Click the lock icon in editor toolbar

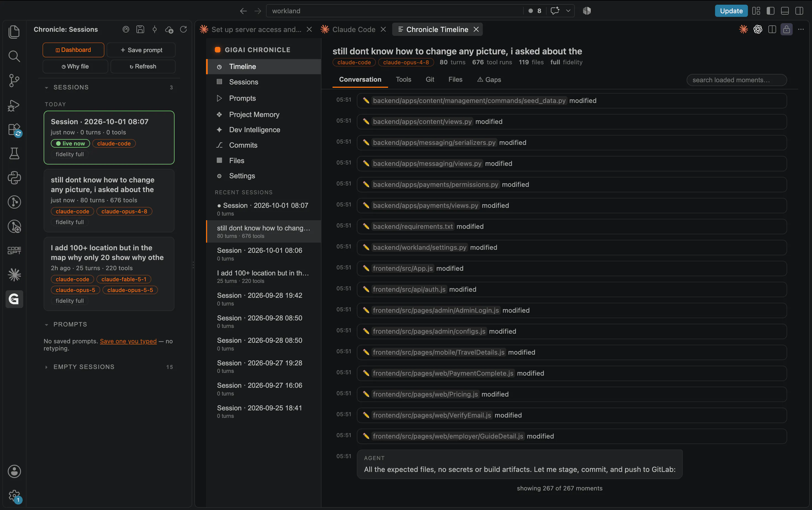click(x=786, y=29)
